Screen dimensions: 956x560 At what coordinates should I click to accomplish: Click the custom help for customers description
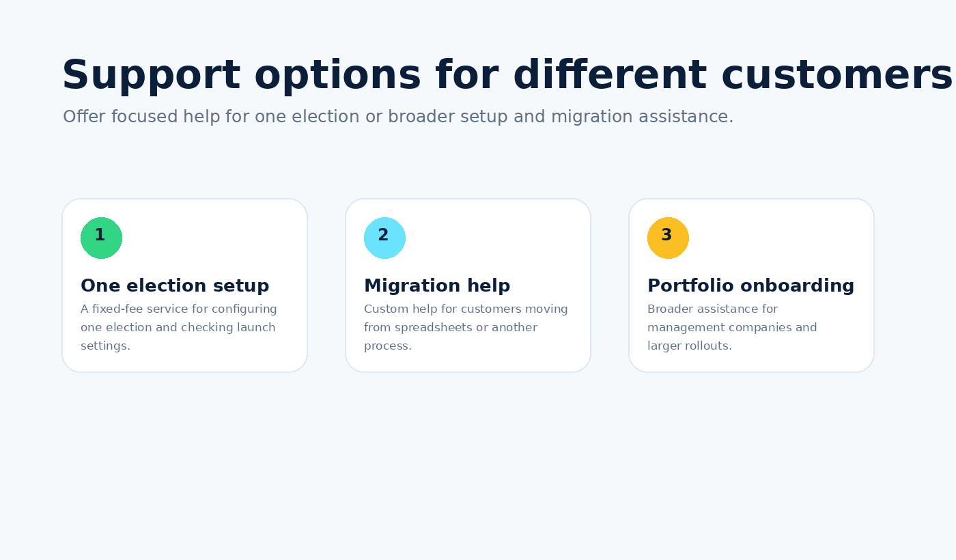click(x=466, y=328)
